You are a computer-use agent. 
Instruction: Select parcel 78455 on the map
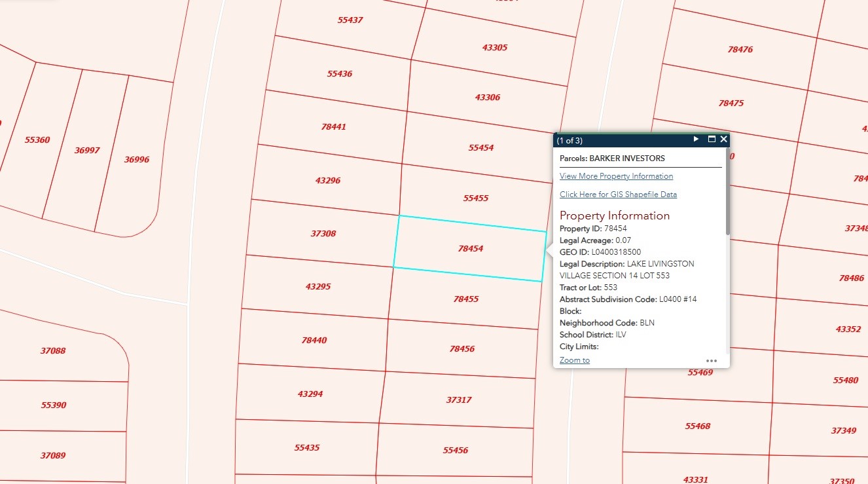[465, 299]
